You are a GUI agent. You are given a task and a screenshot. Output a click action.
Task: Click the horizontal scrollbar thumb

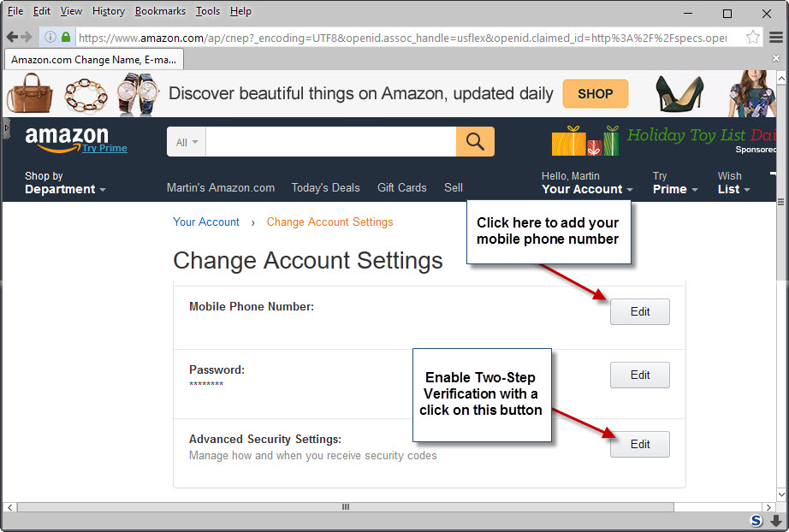pyautogui.click(x=345, y=507)
